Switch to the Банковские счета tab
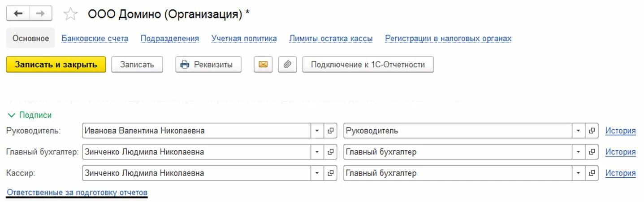Screen dimensions: 644x202 pyautogui.click(x=95, y=39)
